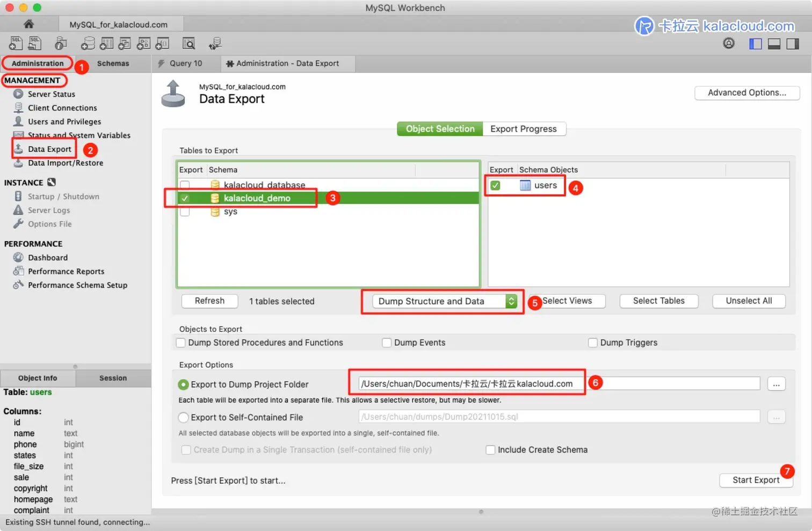Click the dump project folder path field

(559, 383)
